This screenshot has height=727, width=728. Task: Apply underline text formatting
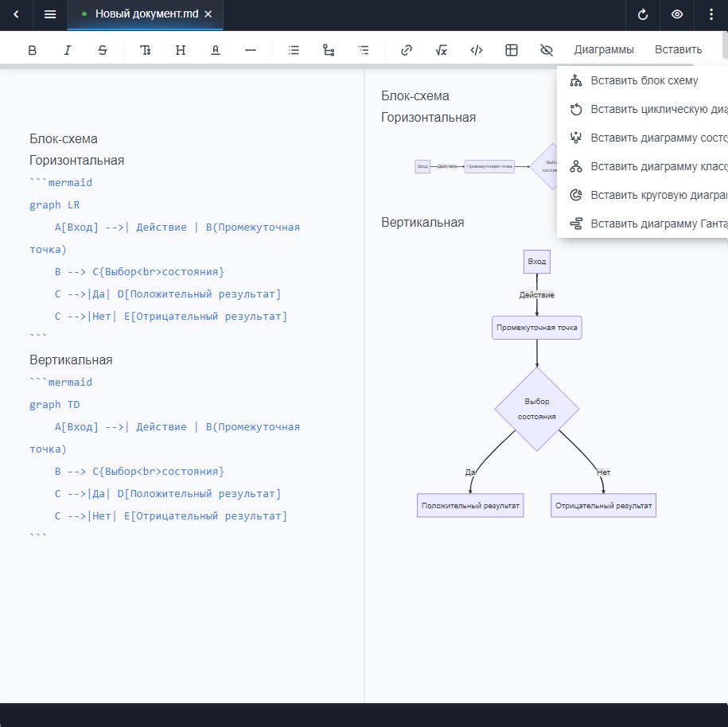pyautogui.click(x=216, y=50)
